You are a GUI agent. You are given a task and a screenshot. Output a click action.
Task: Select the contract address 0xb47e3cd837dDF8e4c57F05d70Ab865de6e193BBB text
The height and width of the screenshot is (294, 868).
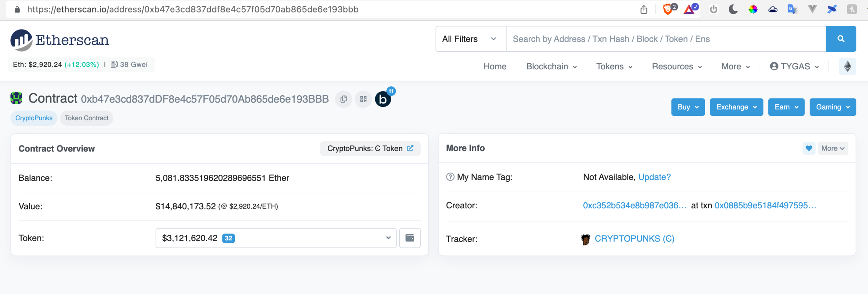tap(205, 99)
